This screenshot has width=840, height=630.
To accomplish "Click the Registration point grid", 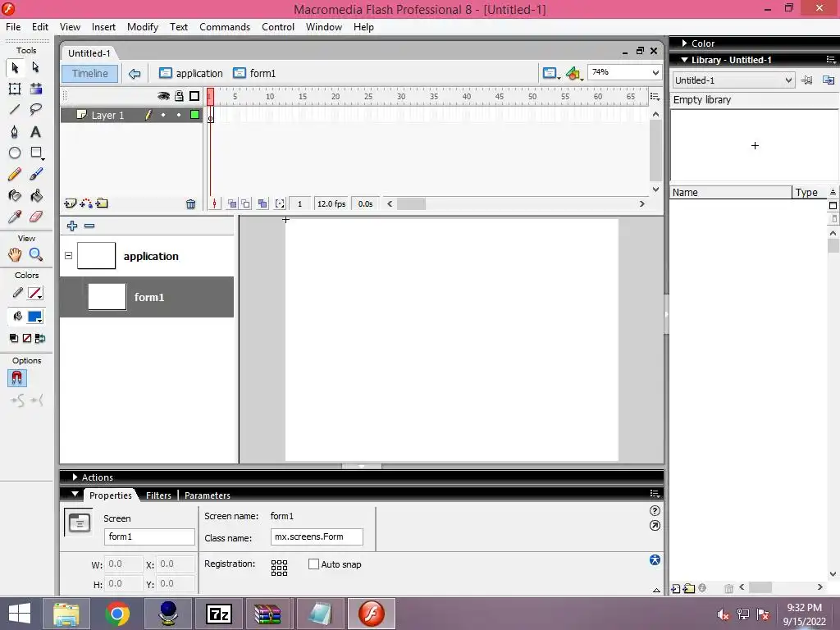I will 279,568.
